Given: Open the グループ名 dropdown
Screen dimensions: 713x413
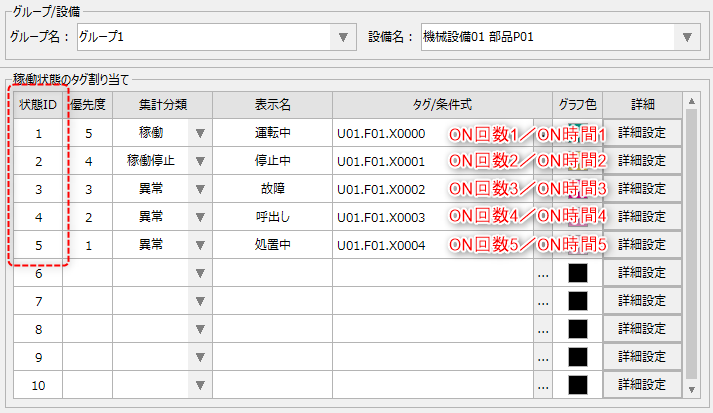Looking at the screenshot, I should coord(343,37).
